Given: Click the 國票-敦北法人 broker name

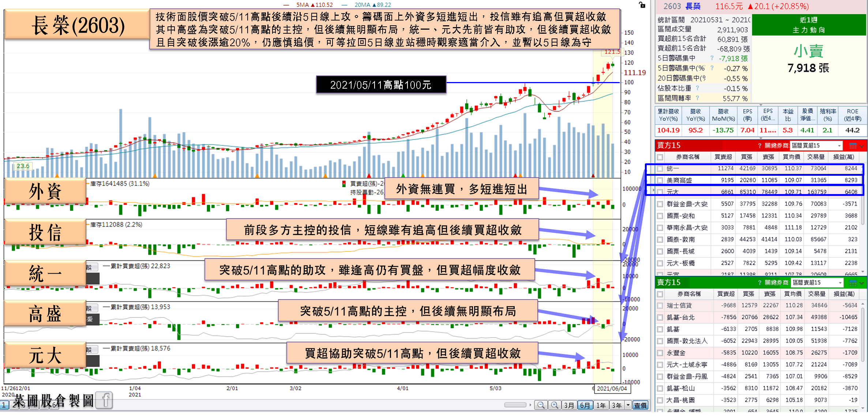Looking at the screenshot, I should pyautogui.click(x=687, y=341).
